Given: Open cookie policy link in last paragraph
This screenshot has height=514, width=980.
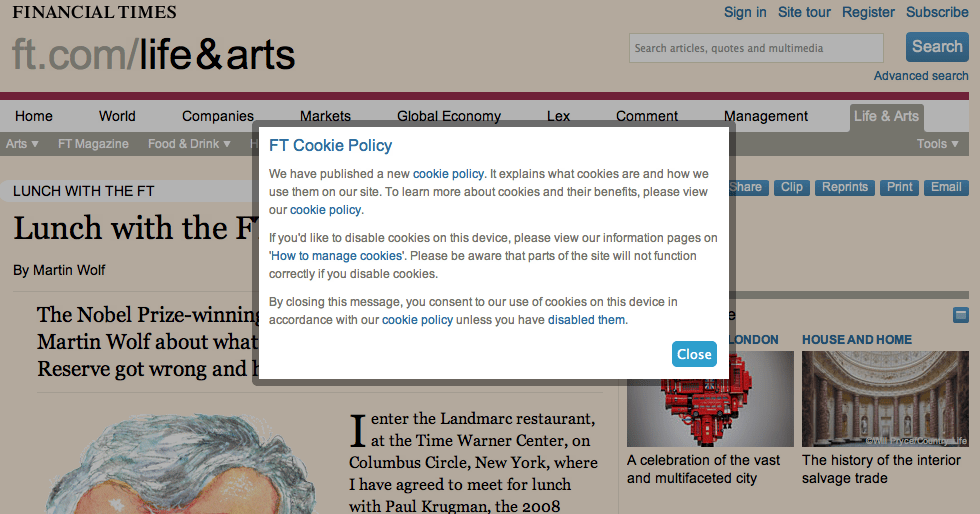Looking at the screenshot, I should click(417, 320).
